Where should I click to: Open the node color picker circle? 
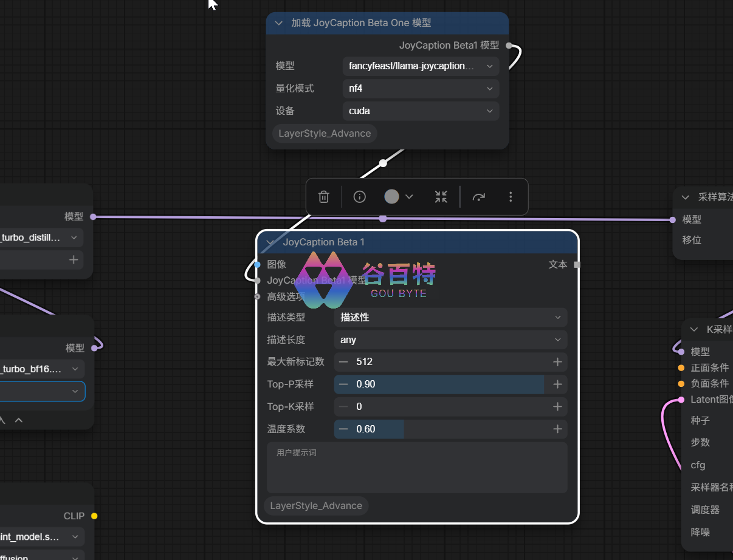392,196
